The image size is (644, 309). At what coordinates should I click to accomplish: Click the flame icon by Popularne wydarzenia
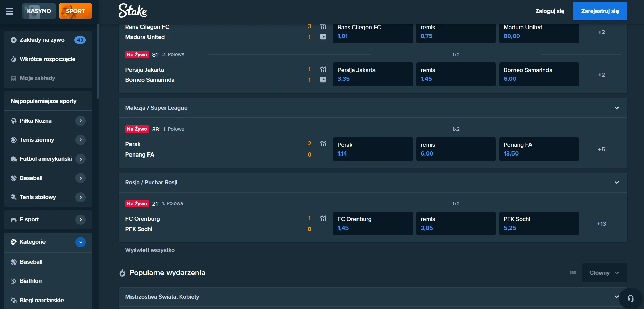click(x=122, y=273)
